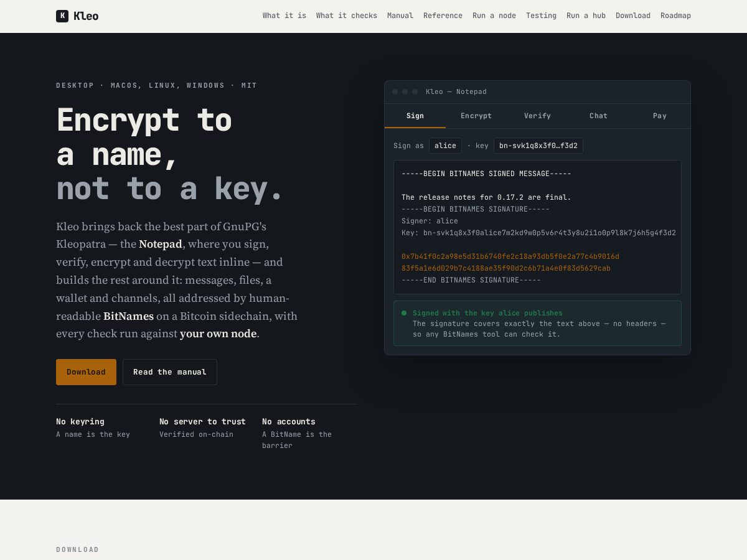Open the Run a hub nav link
747x560 pixels.
pos(586,16)
